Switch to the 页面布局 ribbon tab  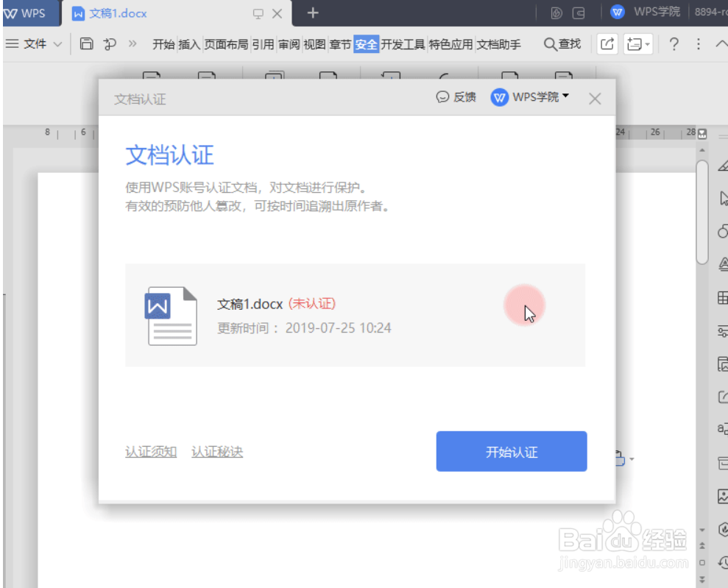click(226, 45)
